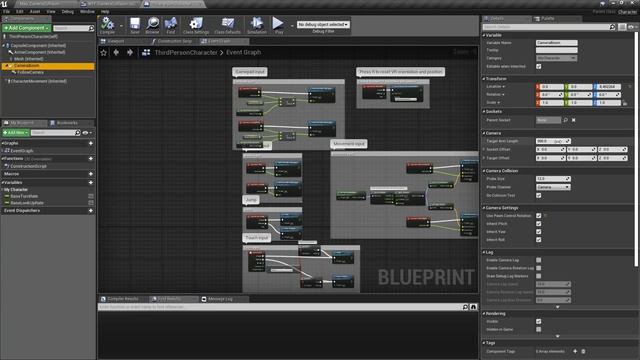Toggle the Inherit Yaw checkbox
The width and height of the screenshot is (640, 360).
pyautogui.click(x=539, y=232)
